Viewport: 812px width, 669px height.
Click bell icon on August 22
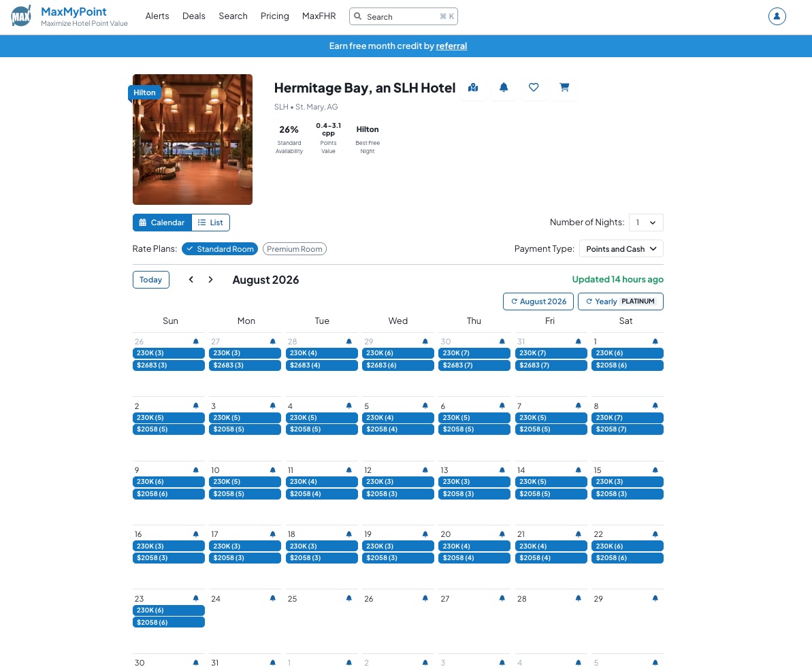coord(655,534)
